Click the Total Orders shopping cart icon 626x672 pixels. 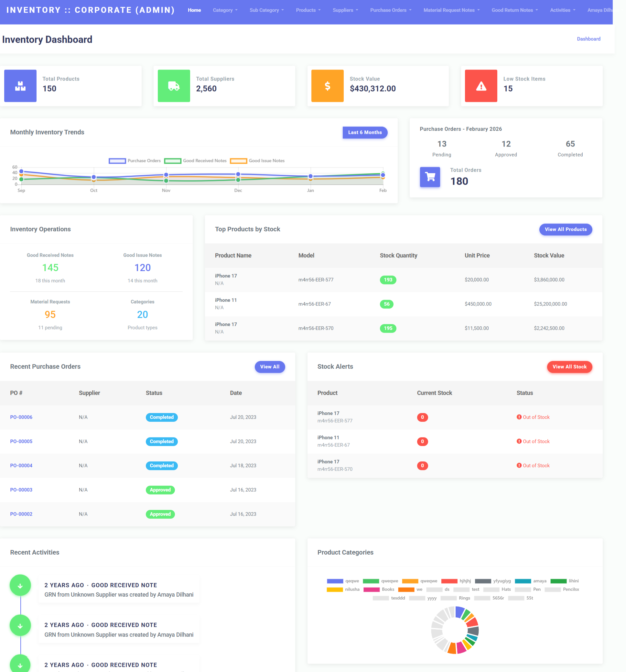(x=430, y=177)
